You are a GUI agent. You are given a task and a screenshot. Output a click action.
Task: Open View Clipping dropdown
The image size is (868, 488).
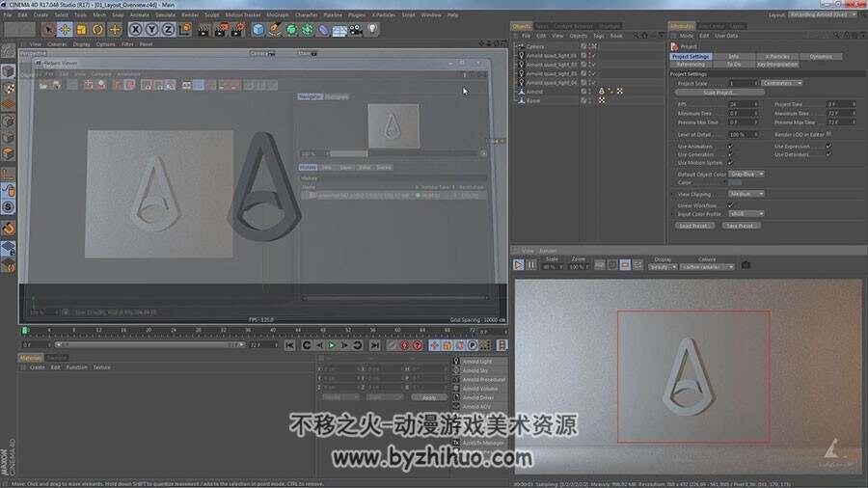(x=746, y=194)
